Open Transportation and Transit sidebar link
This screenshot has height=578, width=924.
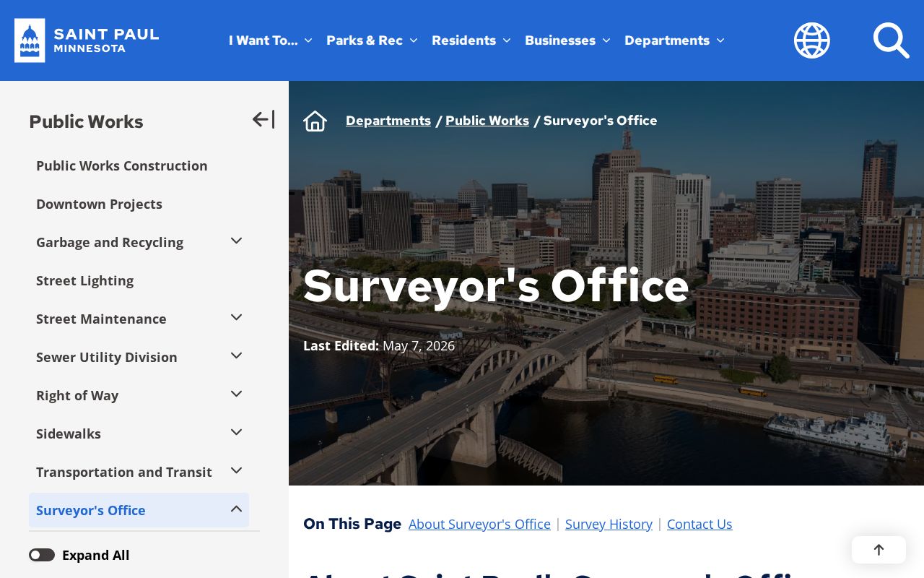124,472
